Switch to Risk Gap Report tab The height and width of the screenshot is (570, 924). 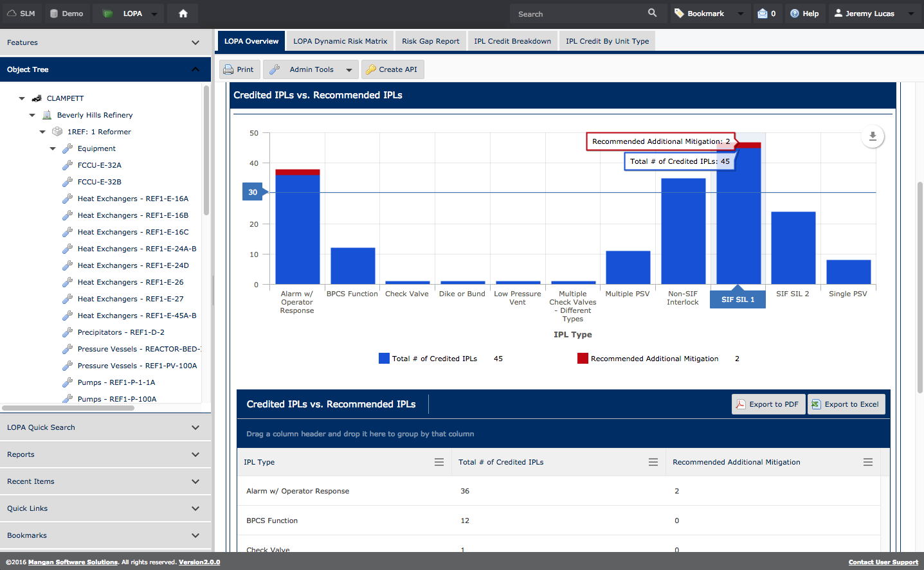pos(430,41)
